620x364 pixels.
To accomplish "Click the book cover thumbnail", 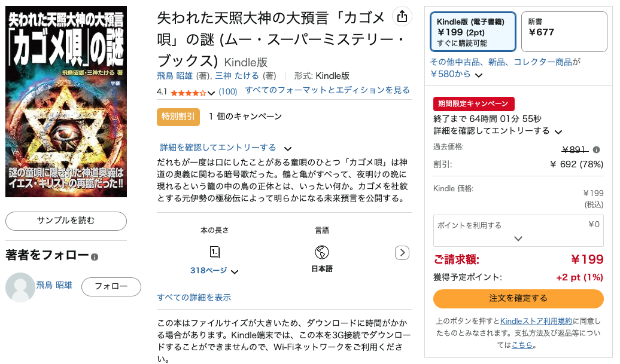I will coord(66,101).
